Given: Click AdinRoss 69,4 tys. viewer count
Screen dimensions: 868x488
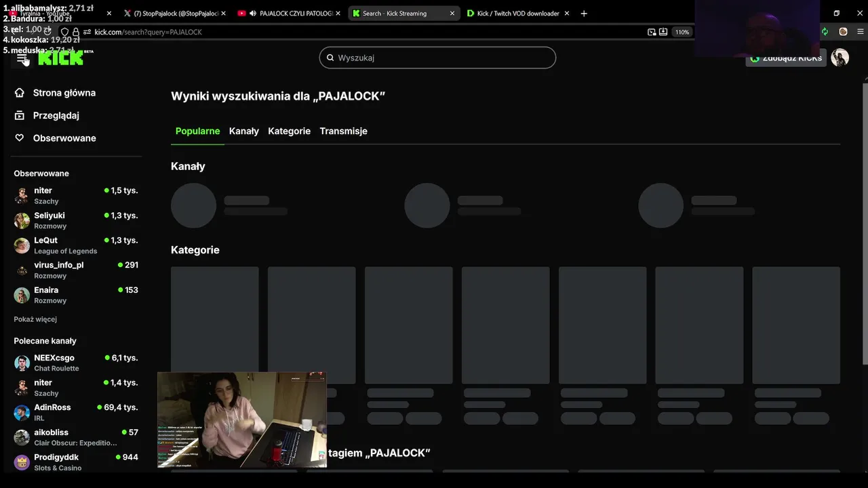Looking at the screenshot, I should point(117,407).
